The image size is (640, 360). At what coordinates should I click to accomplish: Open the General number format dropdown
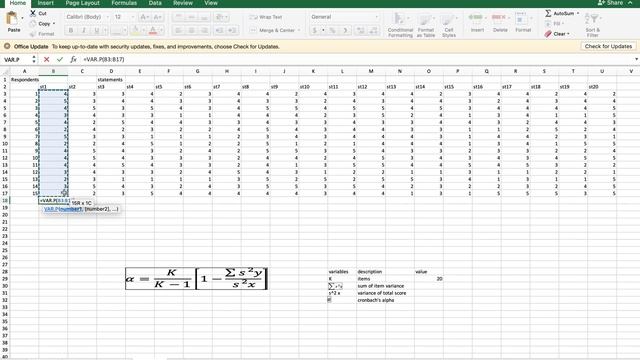point(376,17)
